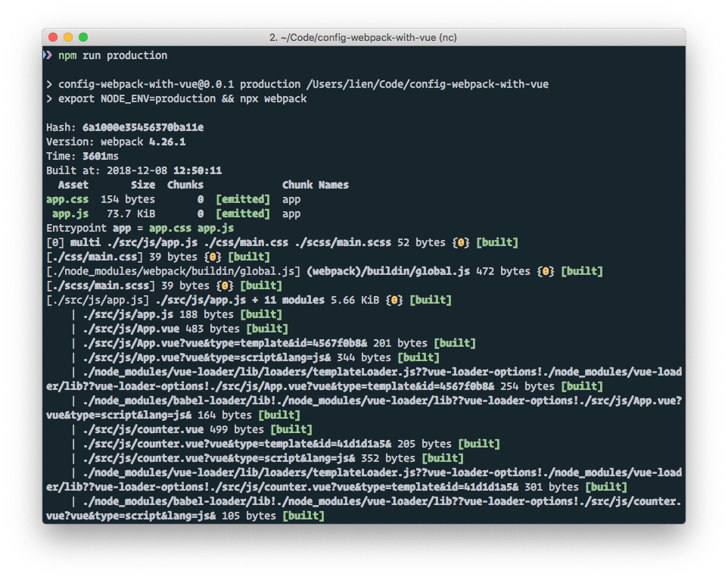Viewport: 728px width, 580px height.
Task: Click the [emitted] tag on app.css row
Action: coord(242,199)
